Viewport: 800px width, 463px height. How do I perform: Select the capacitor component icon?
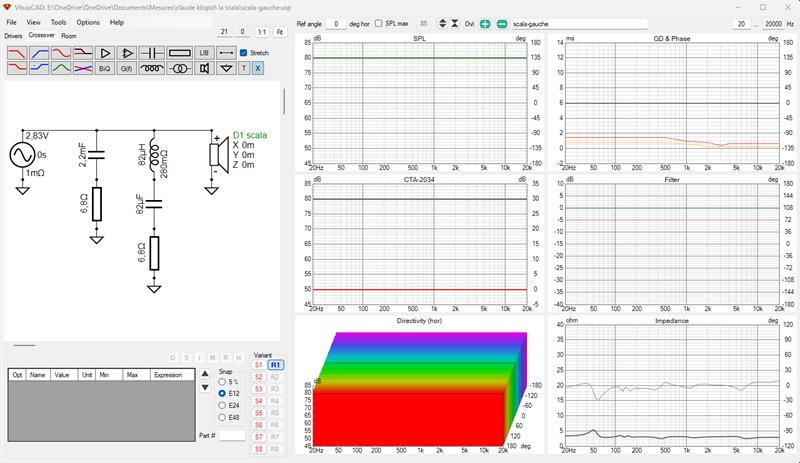pyautogui.click(x=151, y=53)
